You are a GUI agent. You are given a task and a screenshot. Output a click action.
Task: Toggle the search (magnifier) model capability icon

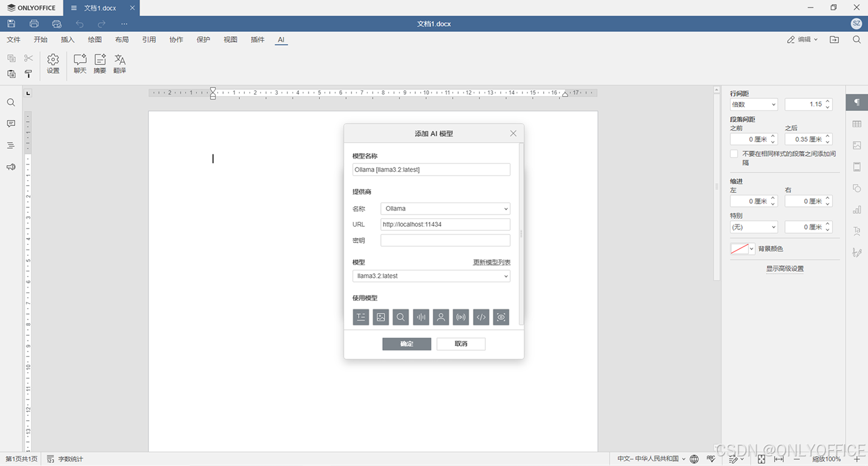[x=401, y=317]
